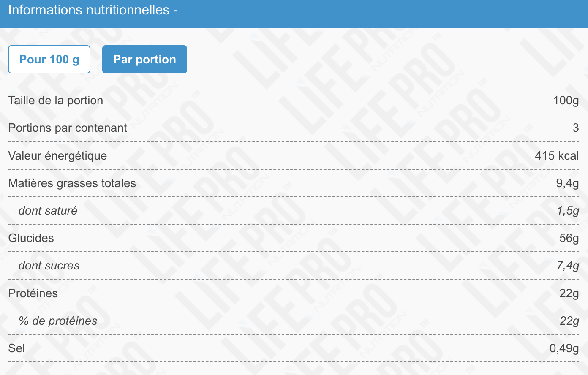
Task: Click the 7,4g sugars value
Action: (568, 266)
